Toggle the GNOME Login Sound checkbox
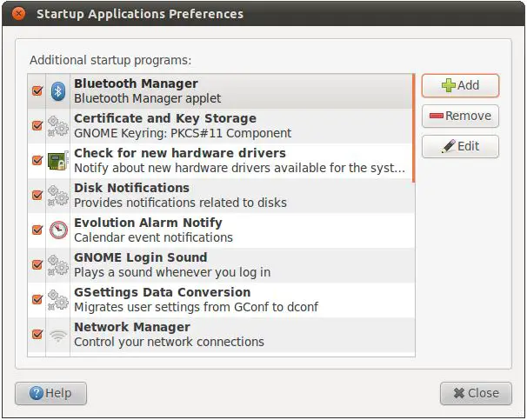527x420 pixels. [x=37, y=264]
